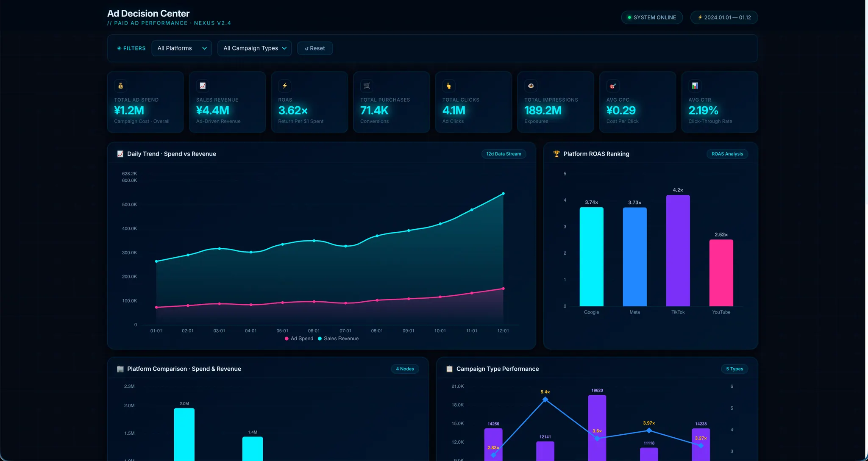The height and width of the screenshot is (461, 868).
Task: Open the All Campaign Types dropdown
Action: tap(255, 48)
